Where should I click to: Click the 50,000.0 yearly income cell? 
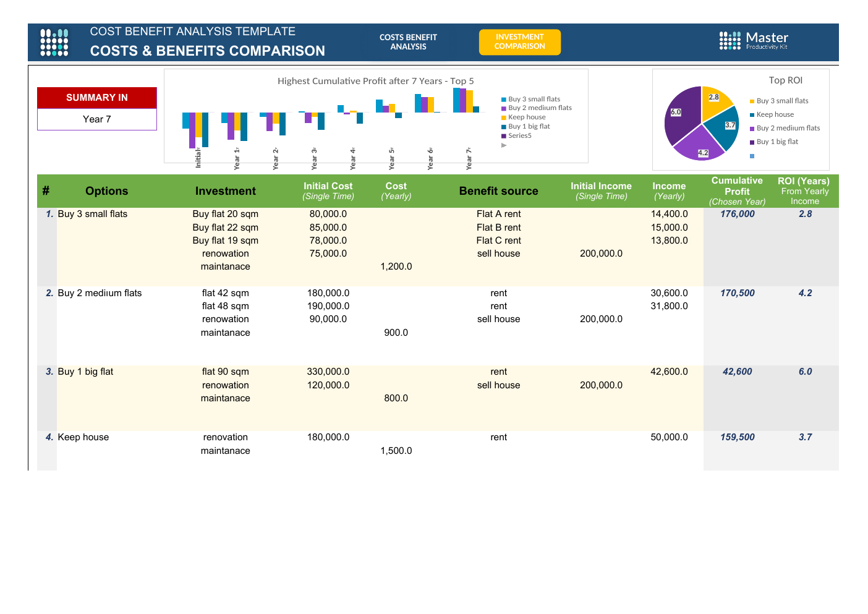click(x=670, y=437)
